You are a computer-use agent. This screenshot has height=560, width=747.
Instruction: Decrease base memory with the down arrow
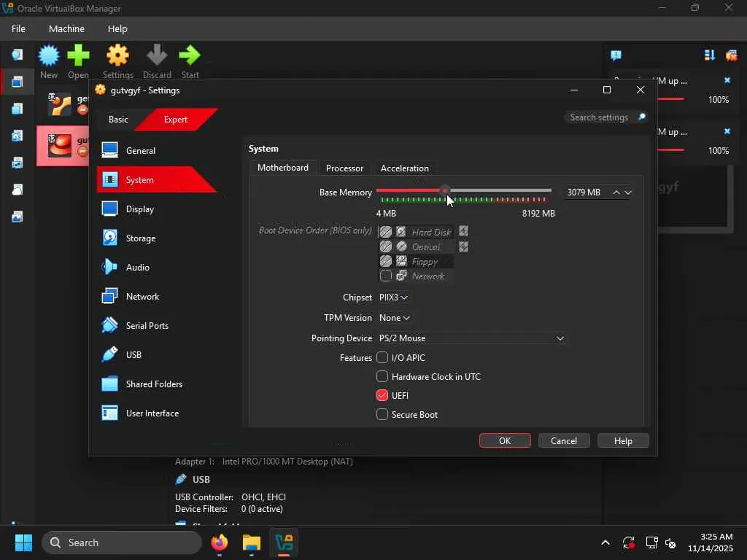click(628, 192)
